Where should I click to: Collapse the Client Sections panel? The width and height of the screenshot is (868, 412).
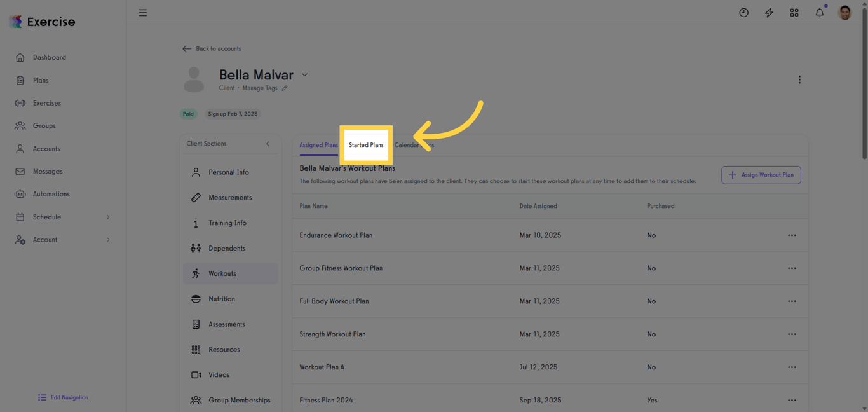(x=268, y=144)
